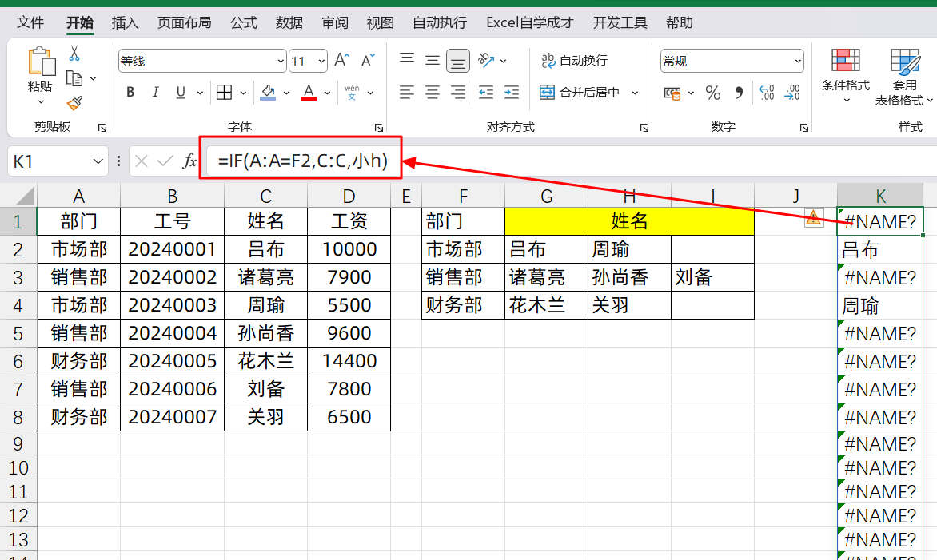Click the phonetic guide wén icon
Image resolution: width=937 pixels, height=560 pixels.
point(352,93)
